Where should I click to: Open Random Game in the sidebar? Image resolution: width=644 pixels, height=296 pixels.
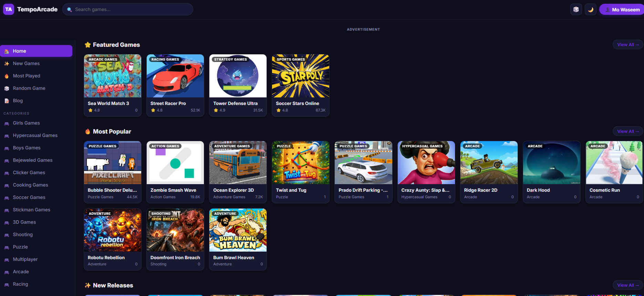(x=36, y=88)
